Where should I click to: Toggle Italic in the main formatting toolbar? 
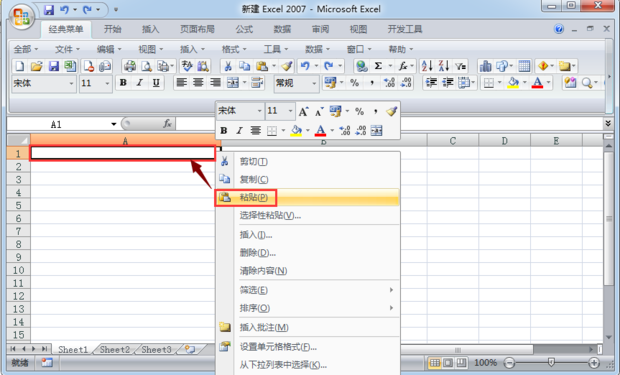[140, 83]
